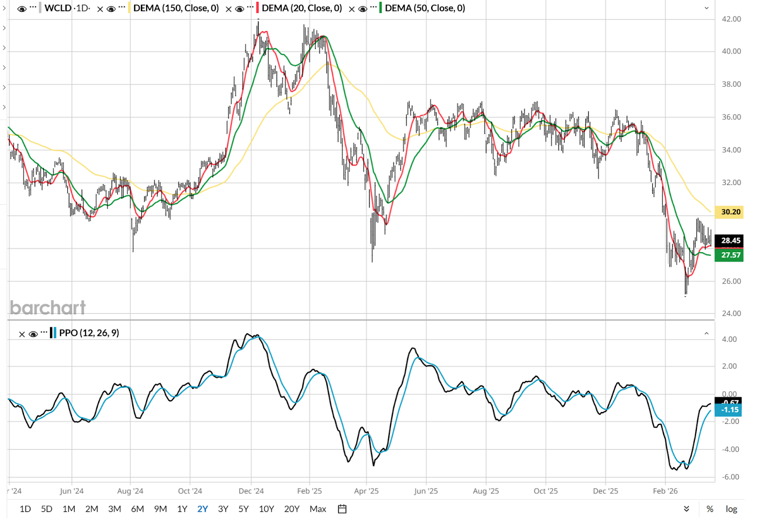This screenshot has width=769, height=532.
Task: Toggle the eye icon for DEMA (20, Close, 0)
Action: tap(239, 9)
